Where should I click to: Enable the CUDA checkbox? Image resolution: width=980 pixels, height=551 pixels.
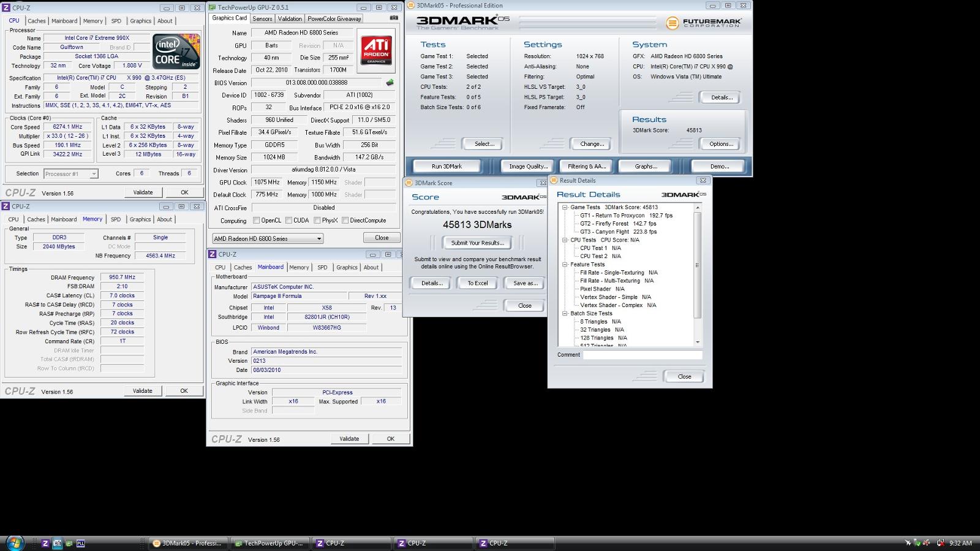tap(288, 221)
